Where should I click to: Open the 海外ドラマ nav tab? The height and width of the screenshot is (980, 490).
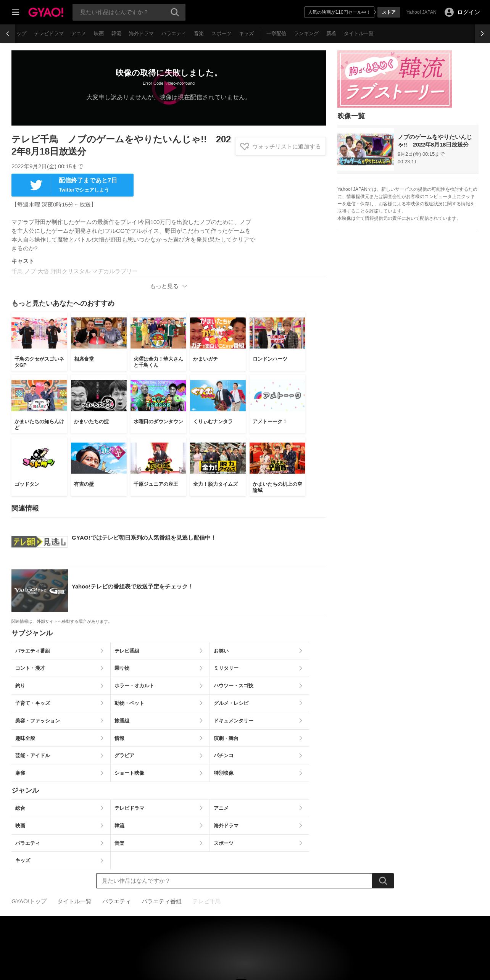click(141, 34)
